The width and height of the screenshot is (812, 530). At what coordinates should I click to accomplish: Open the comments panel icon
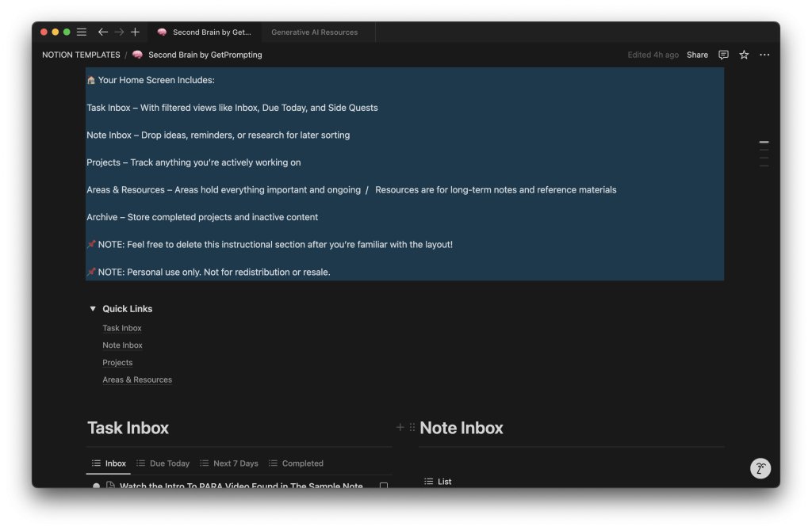(x=723, y=55)
